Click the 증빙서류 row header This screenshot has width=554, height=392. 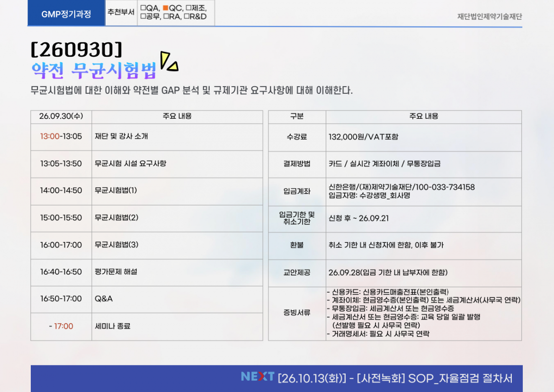(x=297, y=313)
